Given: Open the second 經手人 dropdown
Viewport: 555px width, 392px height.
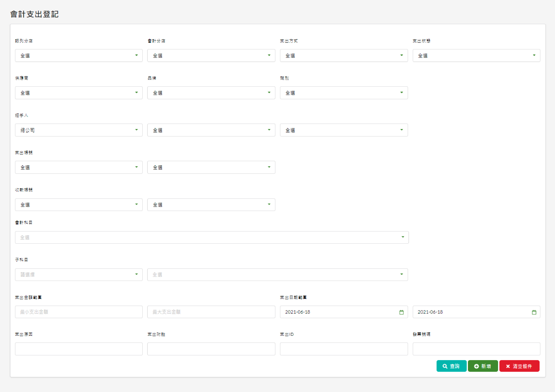Looking at the screenshot, I should [x=211, y=130].
